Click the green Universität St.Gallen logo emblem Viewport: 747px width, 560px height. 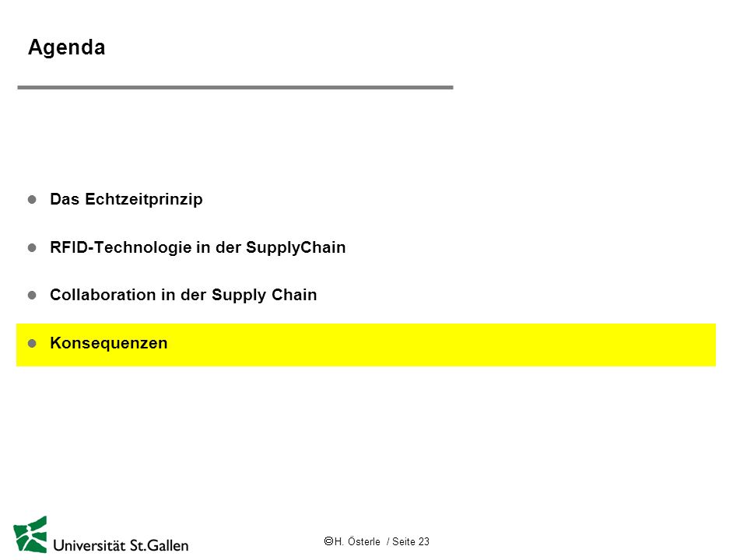point(30,534)
